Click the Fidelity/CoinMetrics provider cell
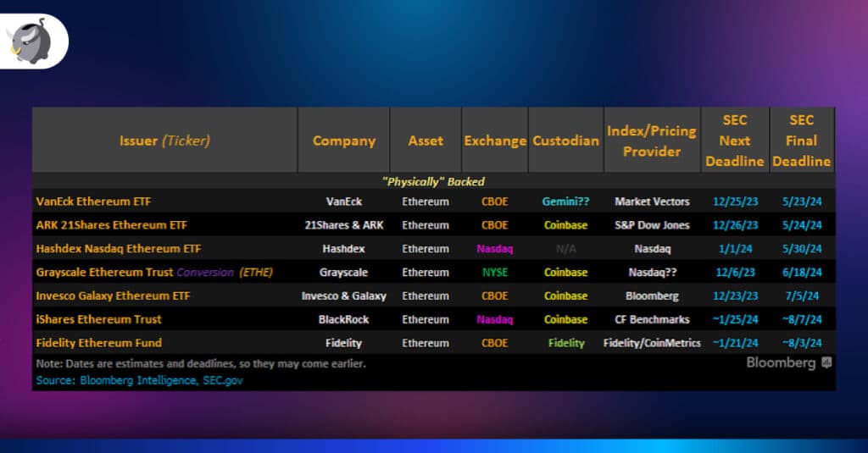 pyautogui.click(x=652, y=343)
